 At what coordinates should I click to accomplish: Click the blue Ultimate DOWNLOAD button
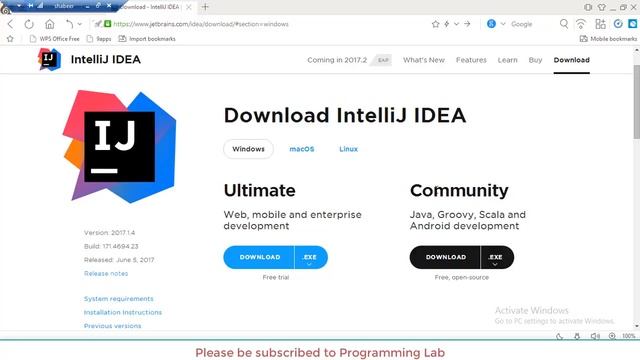pyautogui.click(x=259, y=257)
